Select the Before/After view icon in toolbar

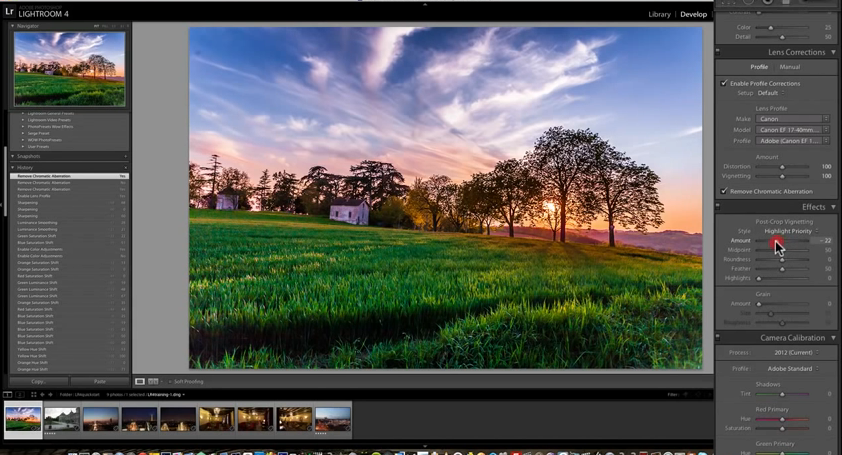(x=153, y=381)
